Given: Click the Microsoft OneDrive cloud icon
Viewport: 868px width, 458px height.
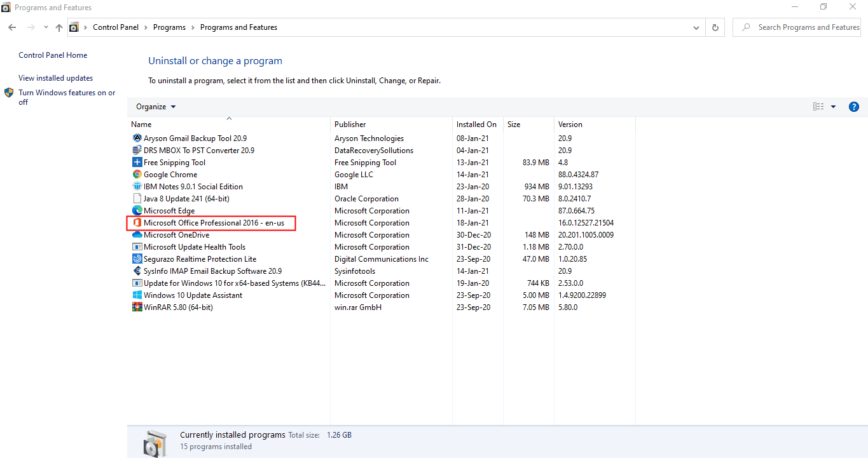Looking at the screenshot, I should [137, 234].
